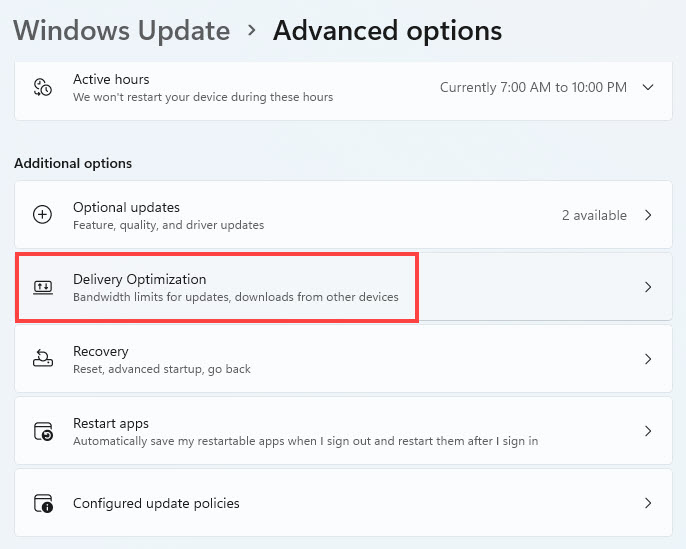Open Optional updates via its right arrow
686x549 pixels.
648,215
